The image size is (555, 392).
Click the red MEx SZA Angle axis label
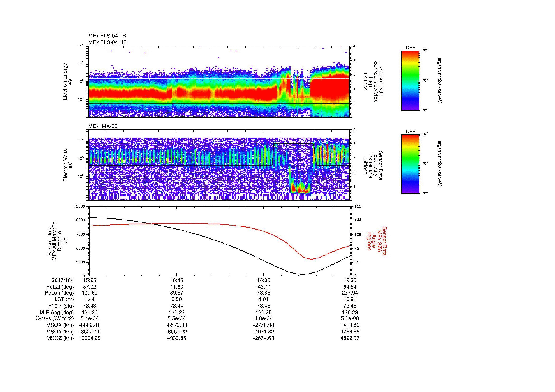377,241
